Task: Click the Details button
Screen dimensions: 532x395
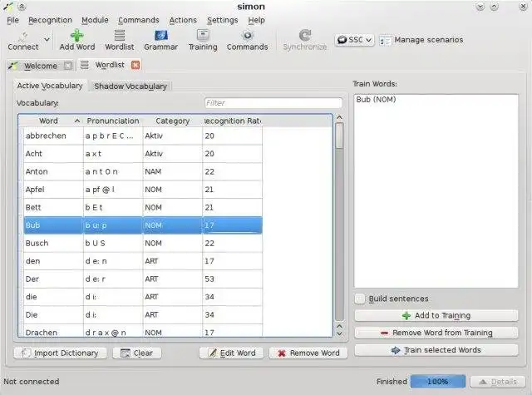Action: click(x=498, y=382)
